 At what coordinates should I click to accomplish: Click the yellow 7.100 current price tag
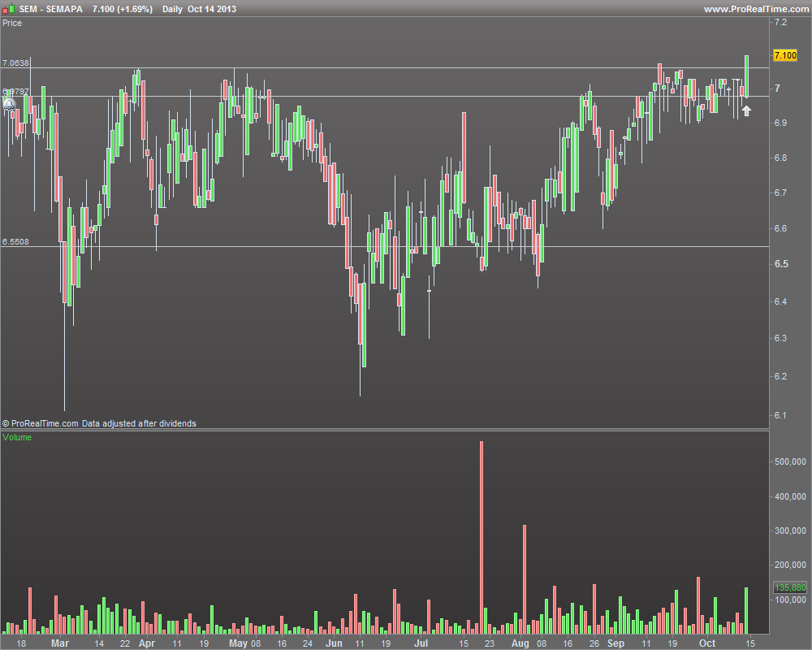(x=785, y=55)
